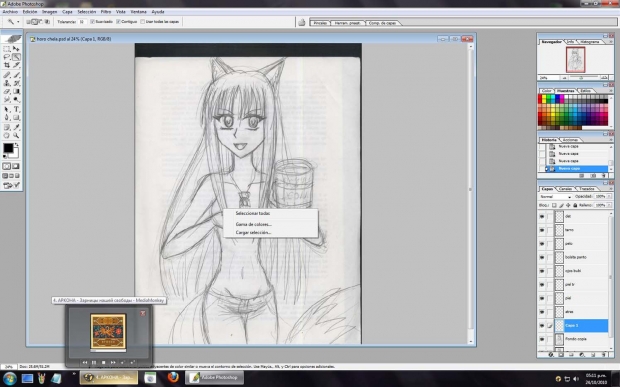Select the Eyedropper tool
The height and width of the screenshot is (387, 620).
(16, 127)
